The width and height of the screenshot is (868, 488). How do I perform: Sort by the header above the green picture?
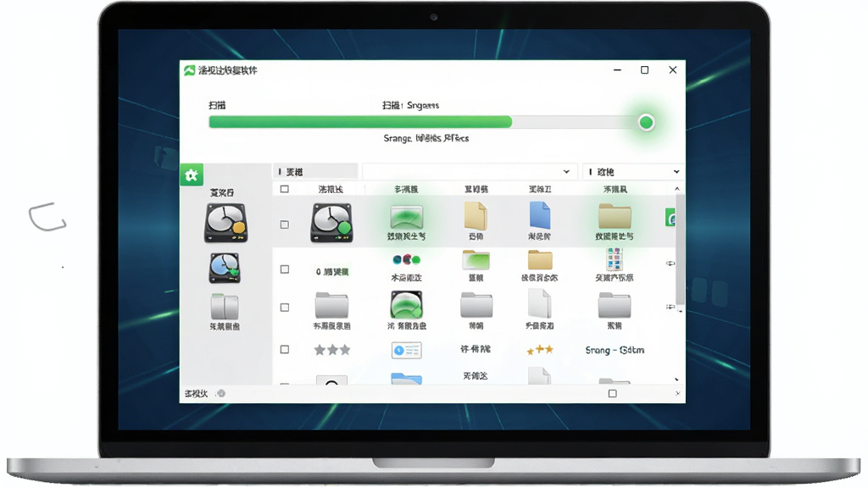pos(406,189)
